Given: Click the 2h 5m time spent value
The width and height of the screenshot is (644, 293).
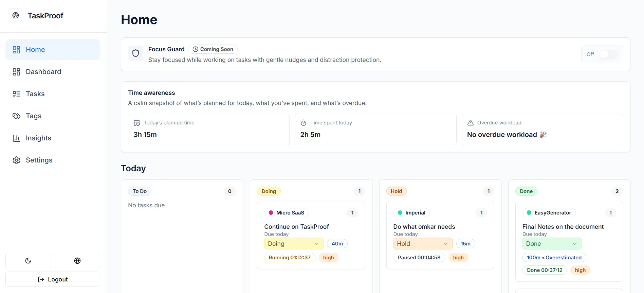Looking at the screenshot, I should tap(310, 135).
